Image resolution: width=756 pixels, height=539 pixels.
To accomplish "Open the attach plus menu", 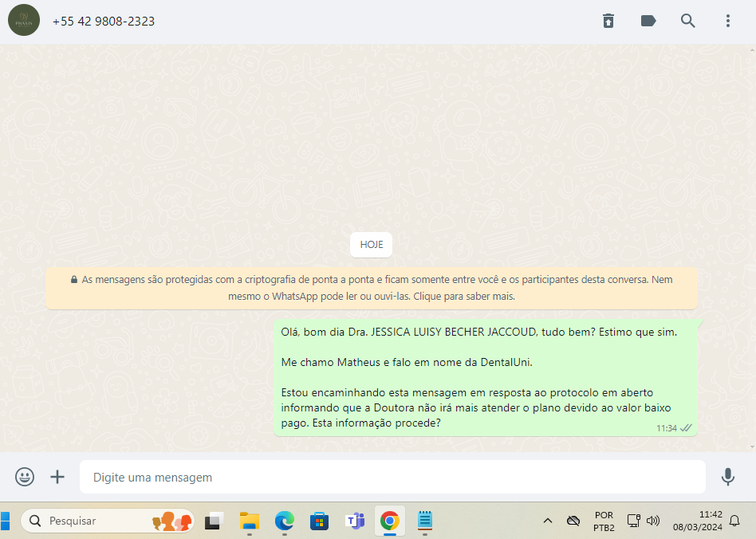I will pyautogui.click(x=57, y=477).
